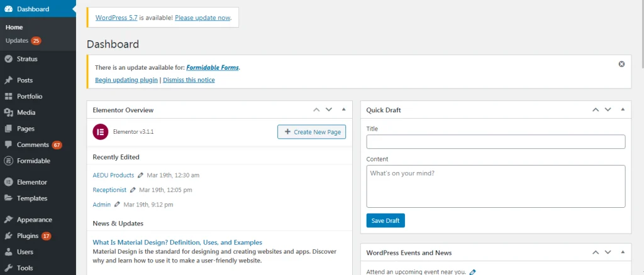The width and height of the screenshot is (644, 275).
Task: Click the Save Draft button
Action: 386,220
